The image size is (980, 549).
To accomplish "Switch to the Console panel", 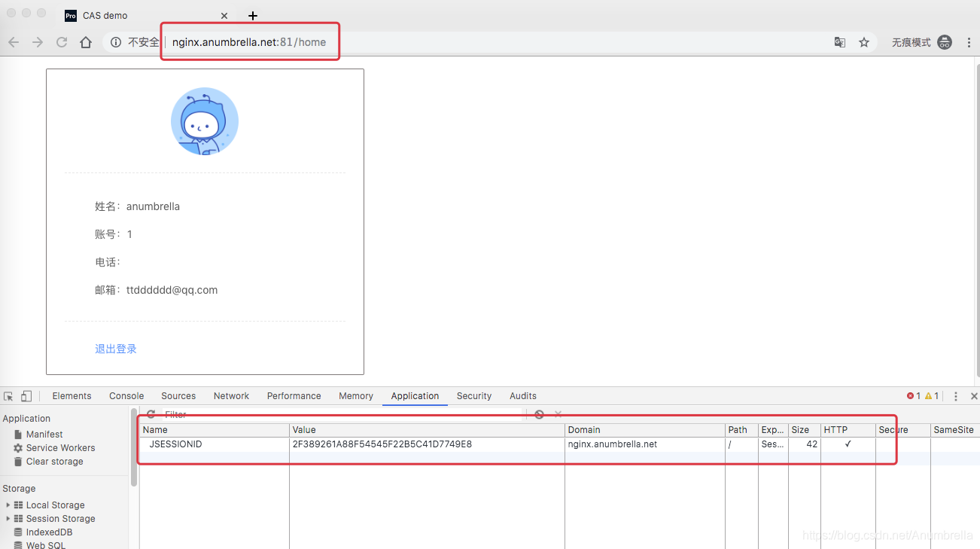I will (126, 396).
